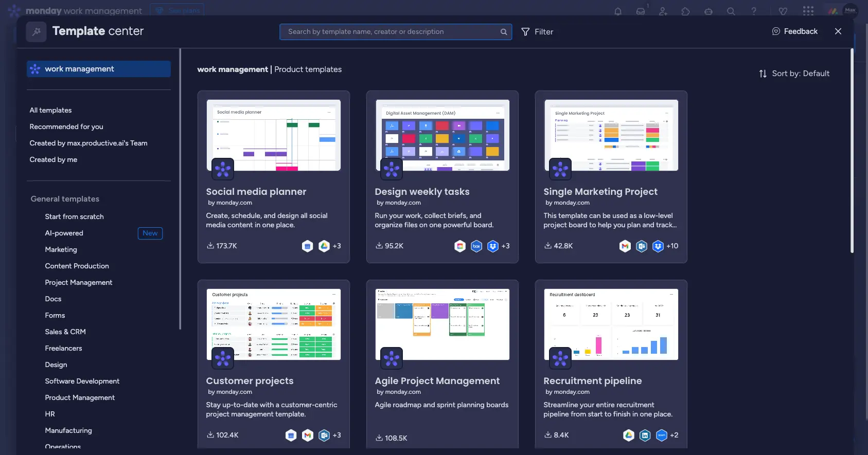This screenshot has height=455, width=868.
Task: Open the Sort by: Default dropdown
Action: [794, 74]
